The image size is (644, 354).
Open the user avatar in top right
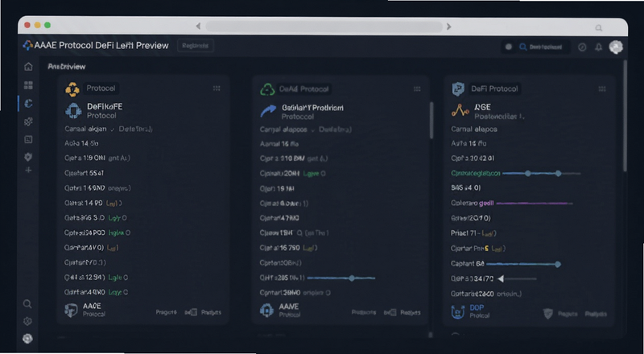616,47
